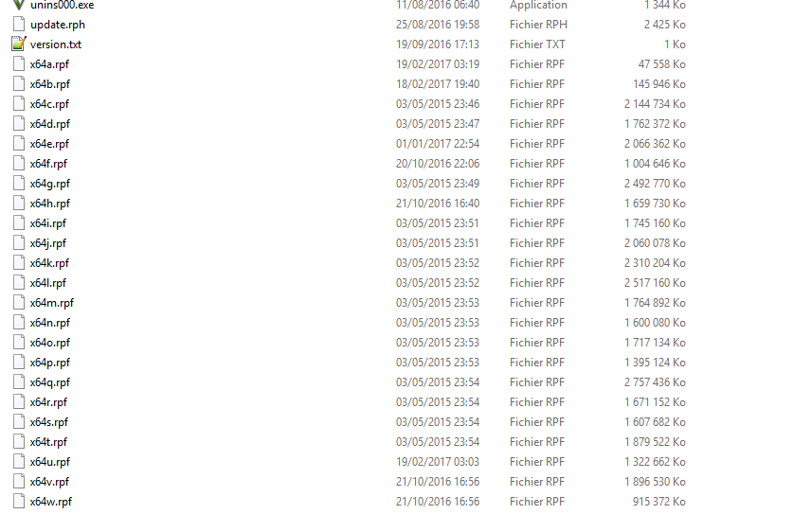Select the file icon next to x64m.rpf
Viewport: 793px width, 532px height.
[19, 303]
